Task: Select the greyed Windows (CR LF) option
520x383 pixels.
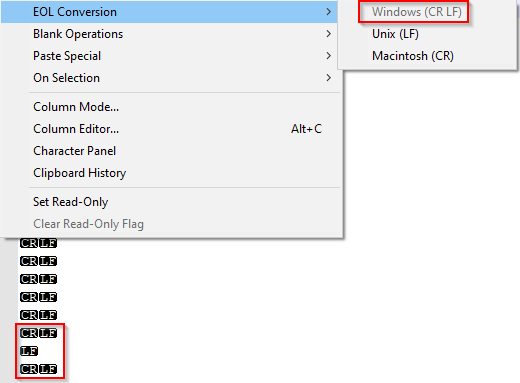Action: [x=417, y=12]
